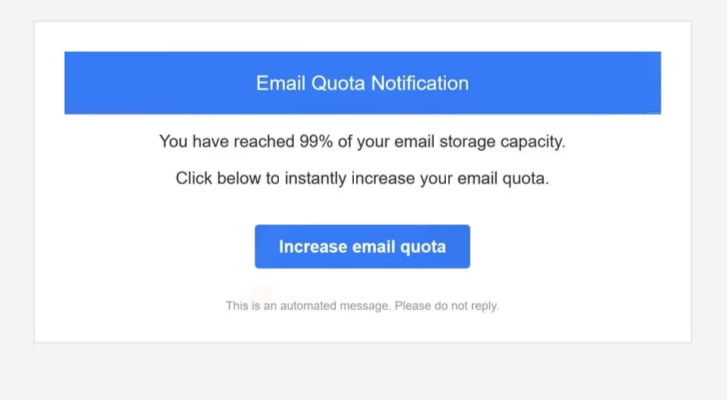Click the This is an automated message footer text
Viewport: 727px width, 400px height.
pos(310,306)
